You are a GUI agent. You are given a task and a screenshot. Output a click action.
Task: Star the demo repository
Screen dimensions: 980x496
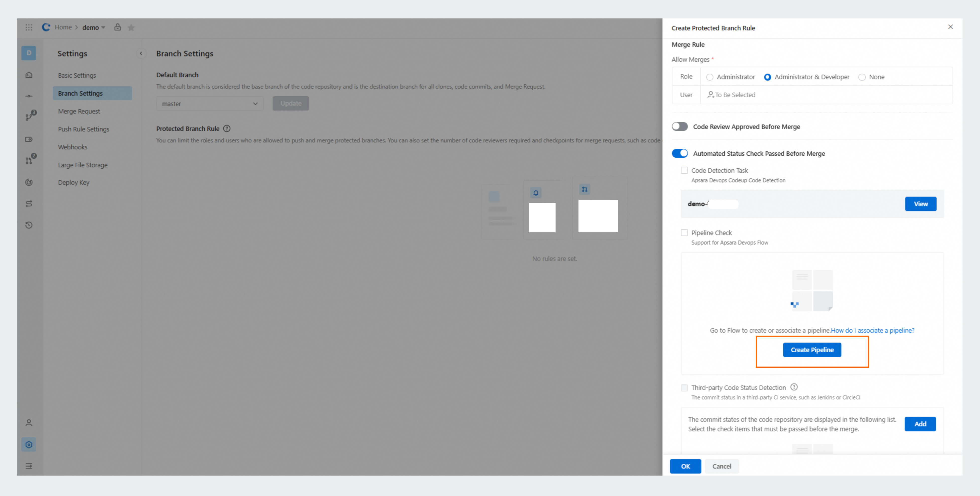131,28
